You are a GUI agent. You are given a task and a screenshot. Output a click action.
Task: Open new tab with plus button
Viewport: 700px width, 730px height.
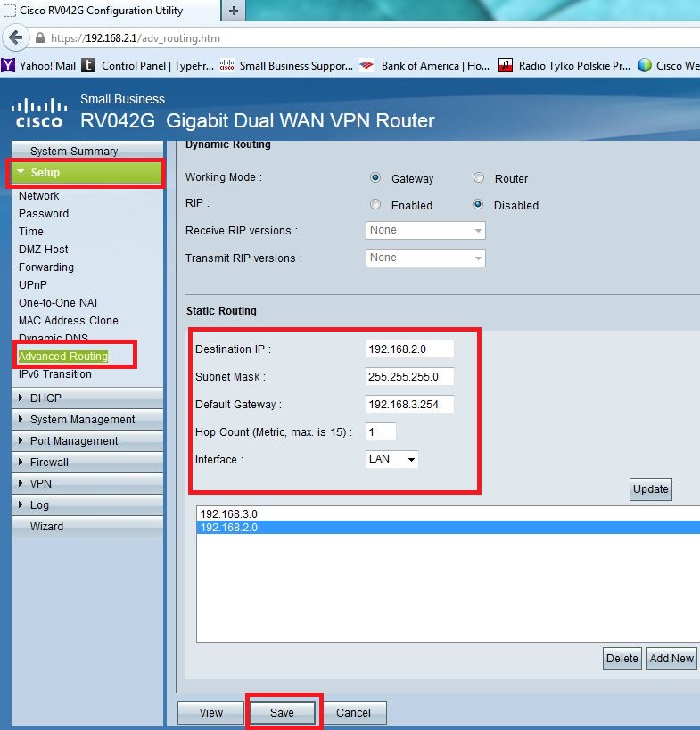tap(234, 10)
